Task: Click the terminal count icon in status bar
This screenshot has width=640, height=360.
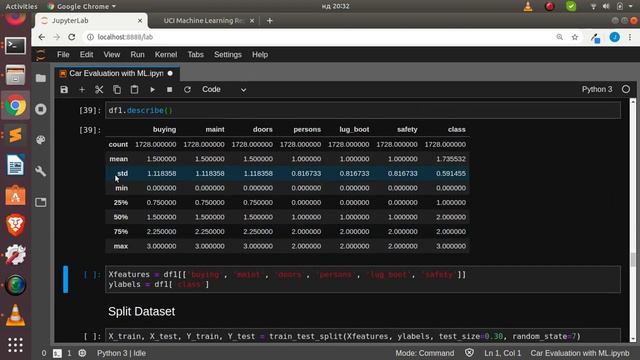Action: (x=57, y=353)
